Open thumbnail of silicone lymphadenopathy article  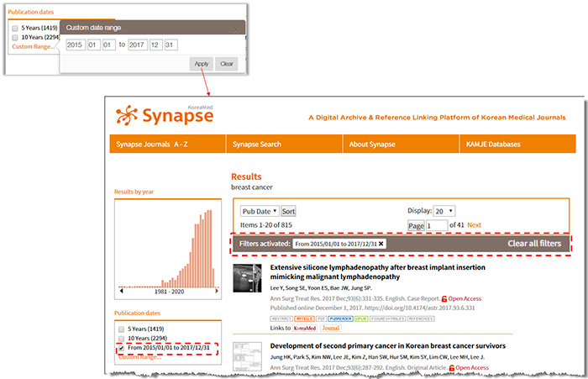pos(247,278)
